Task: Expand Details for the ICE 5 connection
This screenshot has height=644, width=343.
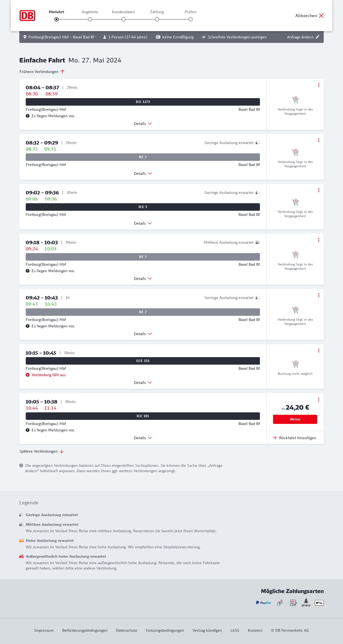Action: (143, 223)
